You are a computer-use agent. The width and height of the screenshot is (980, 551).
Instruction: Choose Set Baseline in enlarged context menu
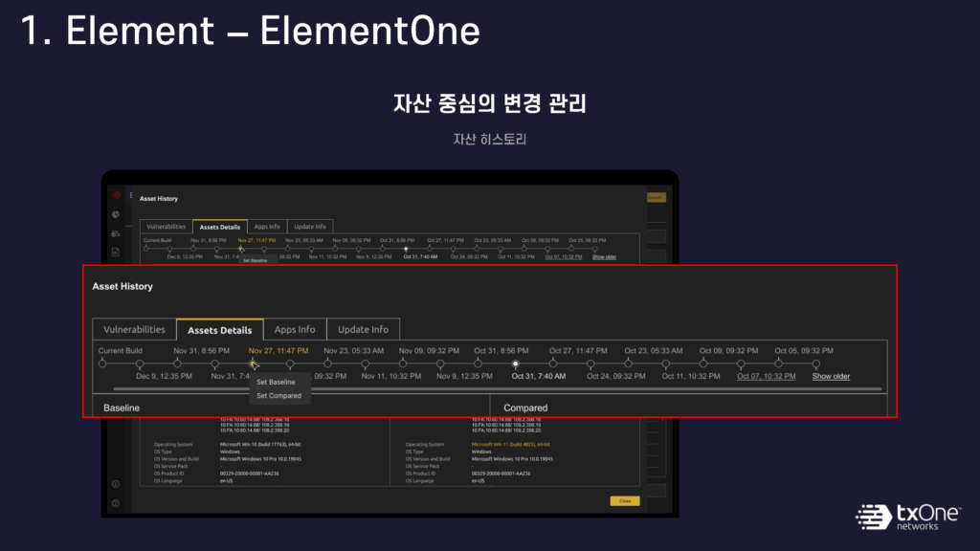pyautogui.click(x=276, y=382)
